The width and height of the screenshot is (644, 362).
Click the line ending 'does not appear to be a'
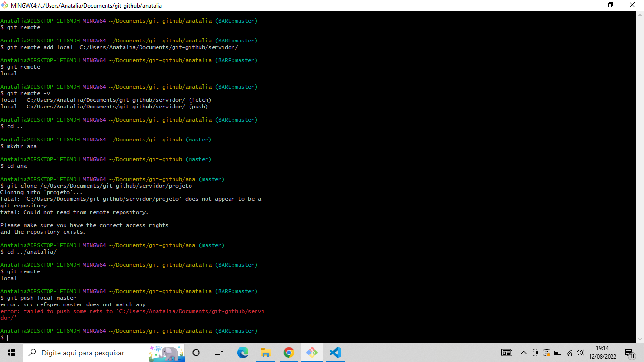(131, 199)
